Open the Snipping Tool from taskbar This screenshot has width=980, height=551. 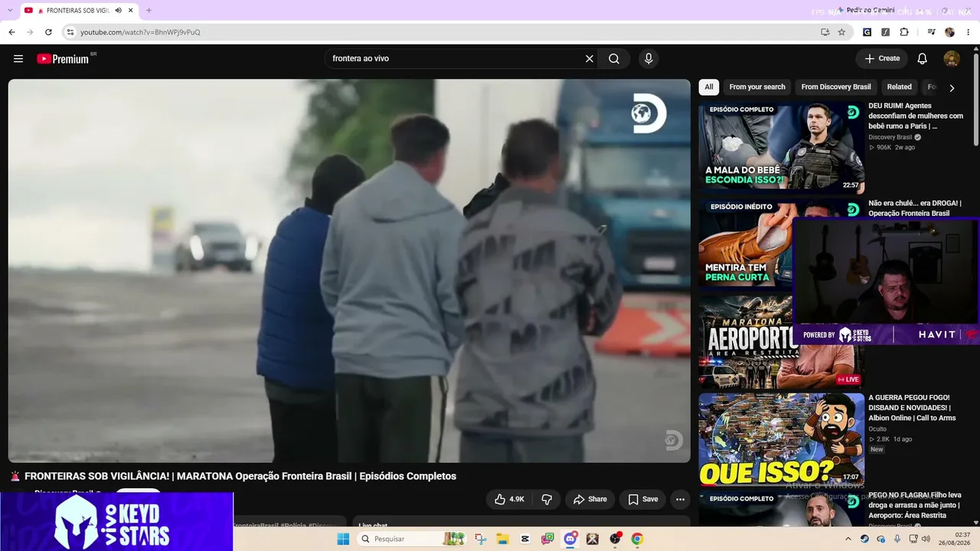[x=481, y=539]
